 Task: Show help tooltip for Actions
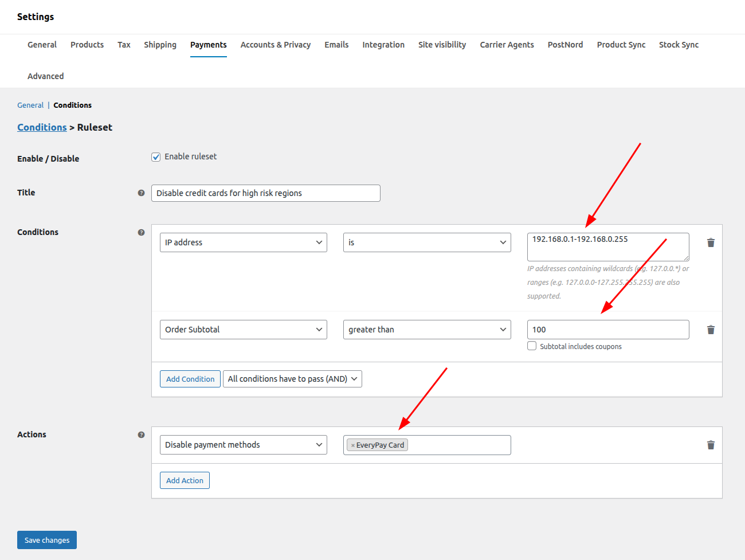[141, 434]
